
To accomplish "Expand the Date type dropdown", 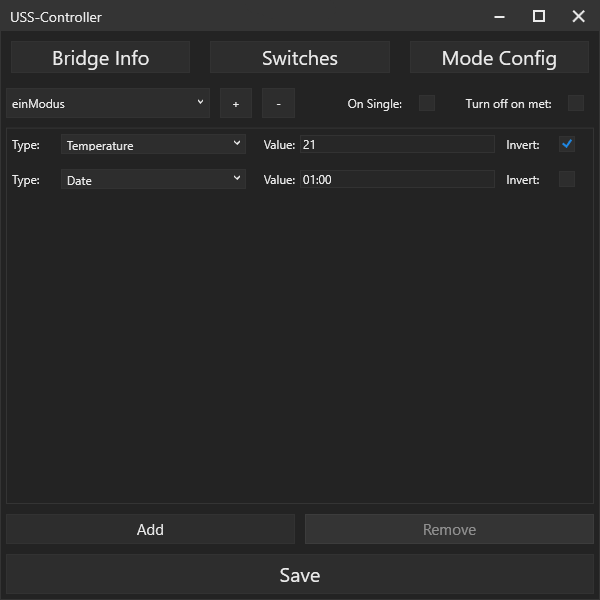I will pos(153,179).
